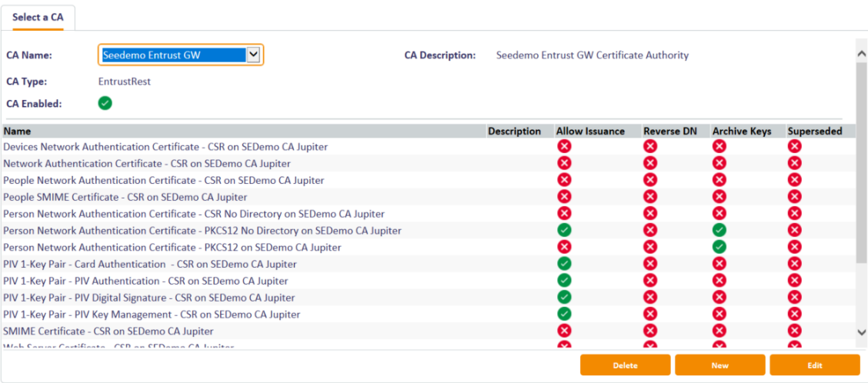This screenshot has height=383, width=868.
Task: Select the People Network Authentication Certificate row
Action: coord(163,180)
